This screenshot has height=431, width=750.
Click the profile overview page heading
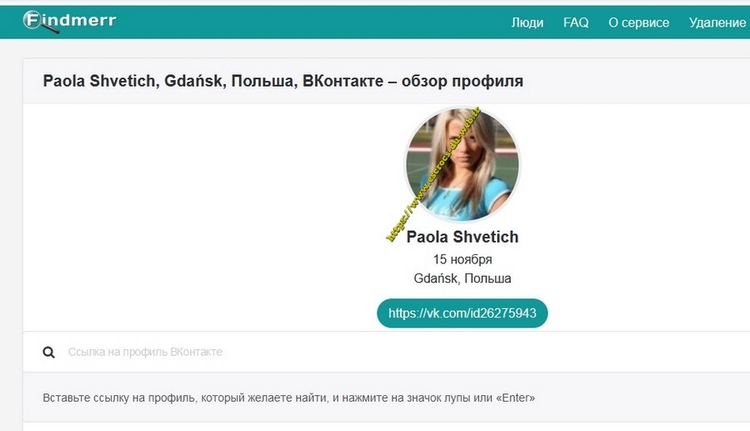[x=283, y=80]
